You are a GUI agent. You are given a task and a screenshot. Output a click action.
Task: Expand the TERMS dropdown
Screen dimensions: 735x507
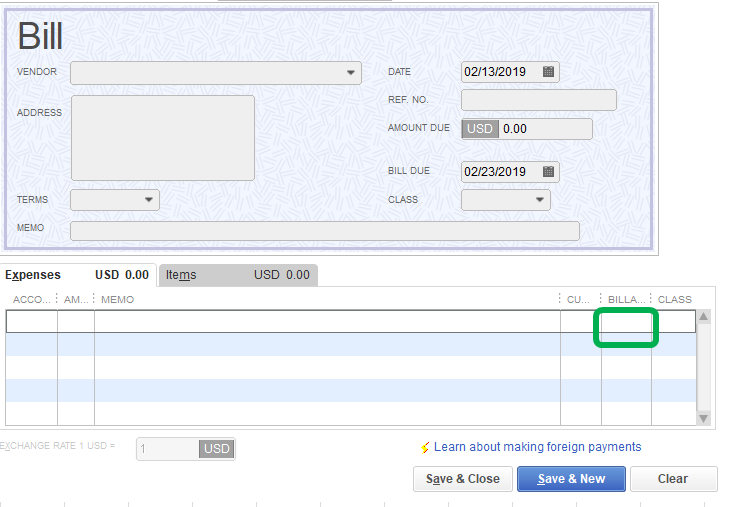click(149, 200)
